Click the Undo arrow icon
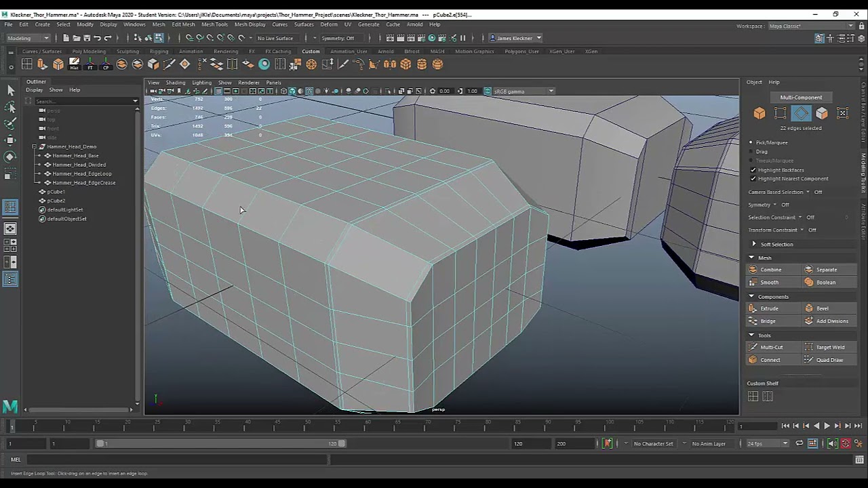Image resolution: width=868 pixels, height=488 pixels. pyautogui.click(x=97, y=38)
